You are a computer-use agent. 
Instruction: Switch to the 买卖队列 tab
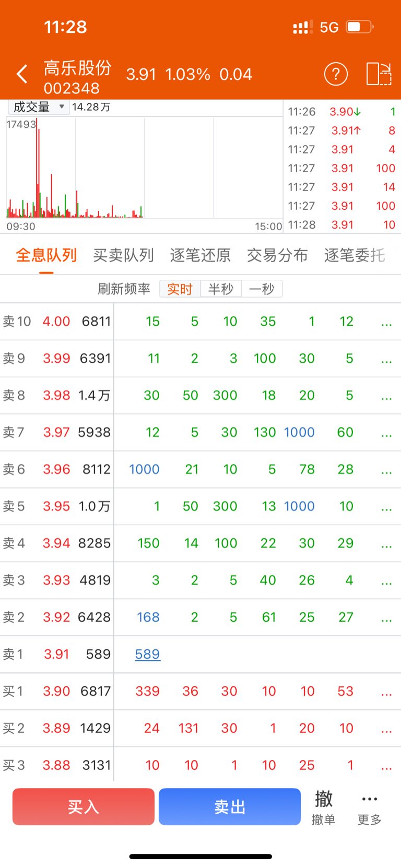coord(123,255)
